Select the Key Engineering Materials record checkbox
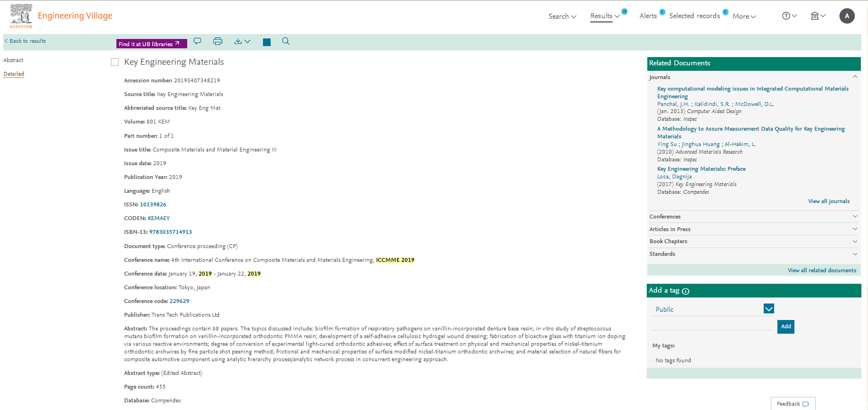The image size is (868, 410). pos(115,62)
